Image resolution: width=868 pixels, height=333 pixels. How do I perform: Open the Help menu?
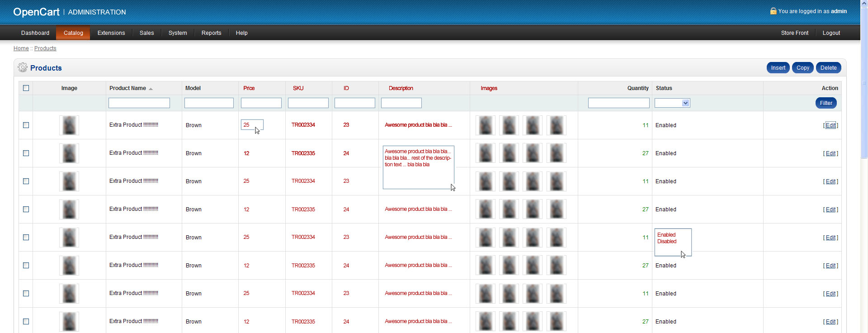point(242,33)
